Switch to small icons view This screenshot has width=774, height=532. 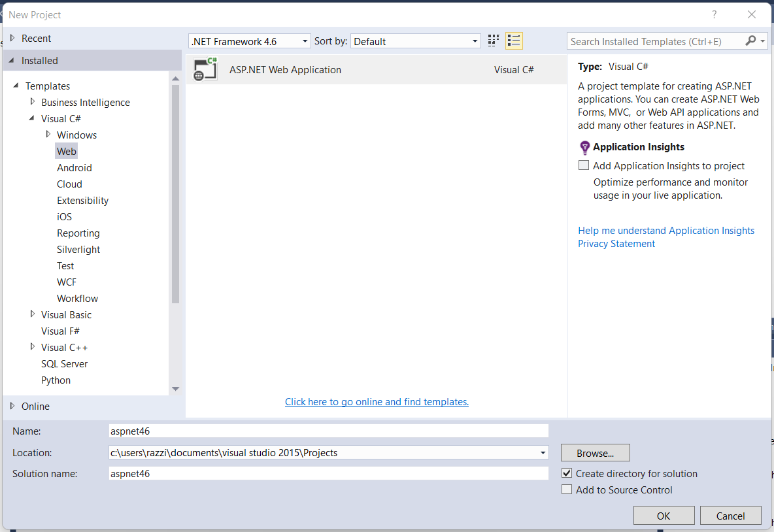click(493, 41)
